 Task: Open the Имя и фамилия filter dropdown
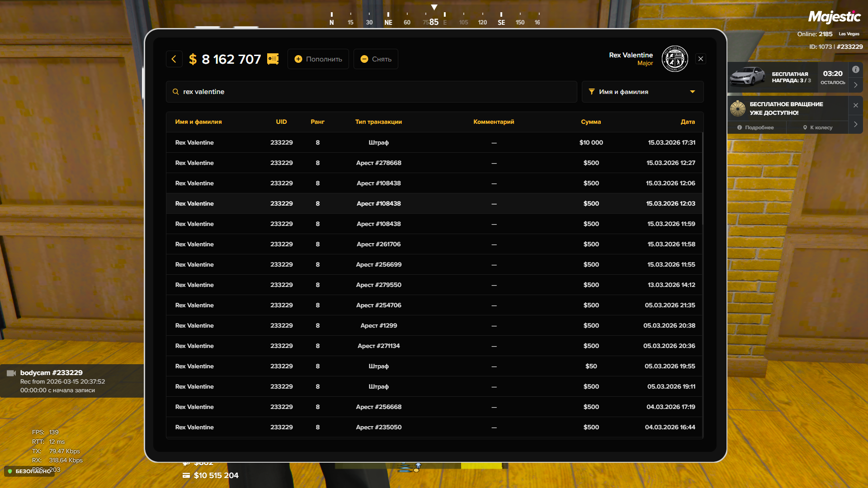point(642,92)
